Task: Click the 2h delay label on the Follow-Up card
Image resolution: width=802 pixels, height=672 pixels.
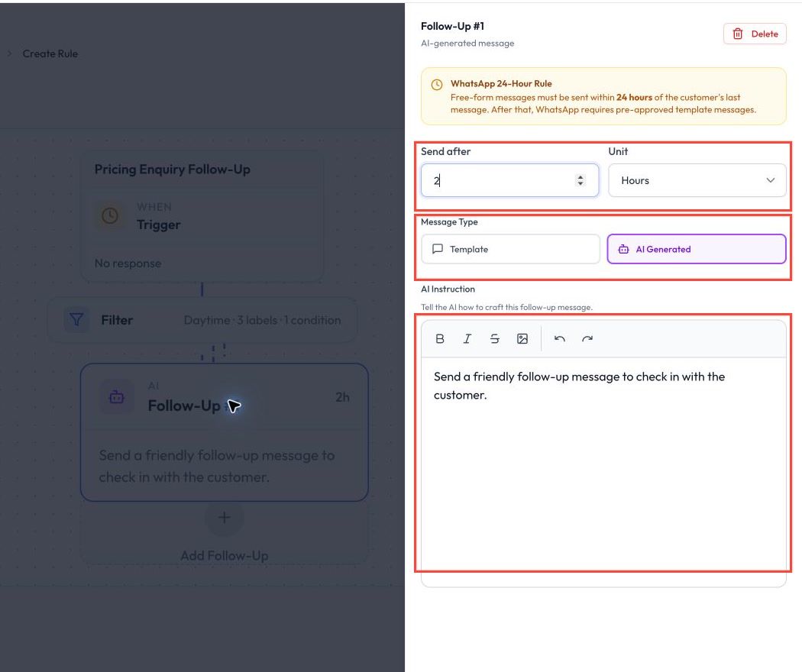Action: click(x=342, y=397)
